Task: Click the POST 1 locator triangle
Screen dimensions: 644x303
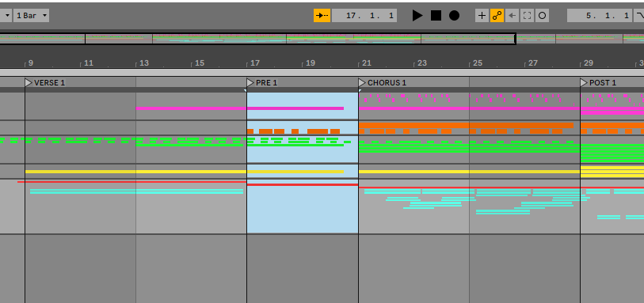Action: pos(584,83)
